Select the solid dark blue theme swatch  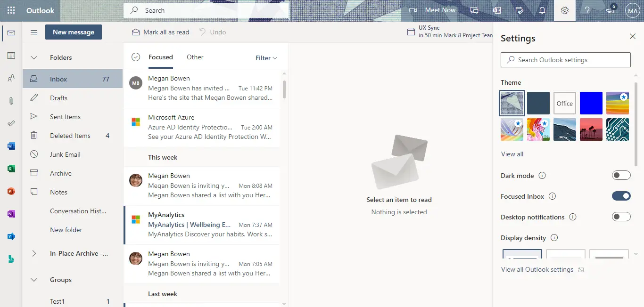(538, 103)
